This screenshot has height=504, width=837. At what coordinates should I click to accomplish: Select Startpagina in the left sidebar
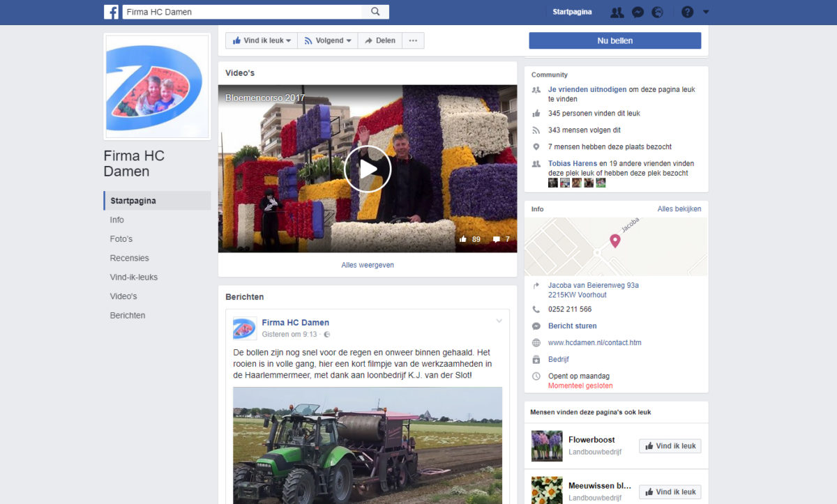[x=157, y=201]
